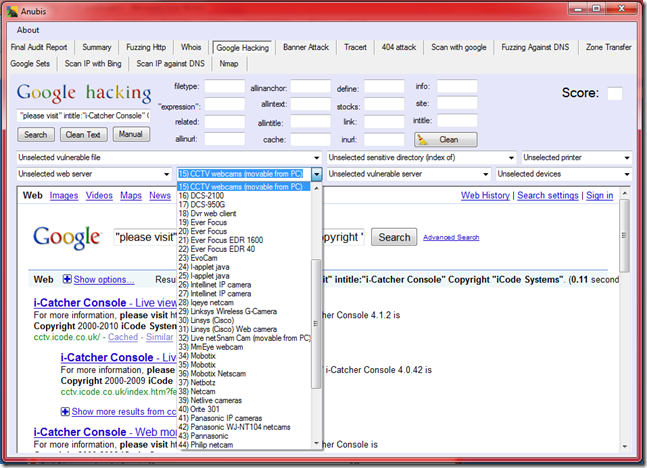Viewport: 647px width, 468px height.
Task: Click the info: input field
Action: [457, 86]
